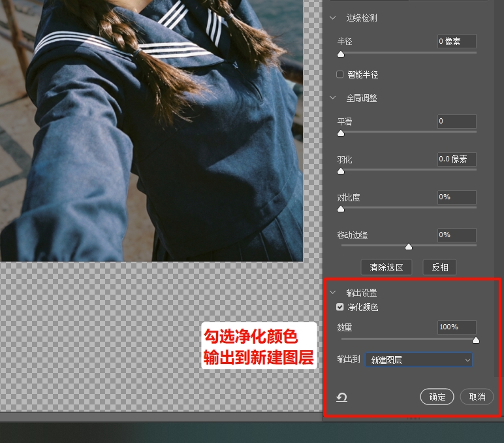Uncheck the 净化颜色 checkbox

339,307
